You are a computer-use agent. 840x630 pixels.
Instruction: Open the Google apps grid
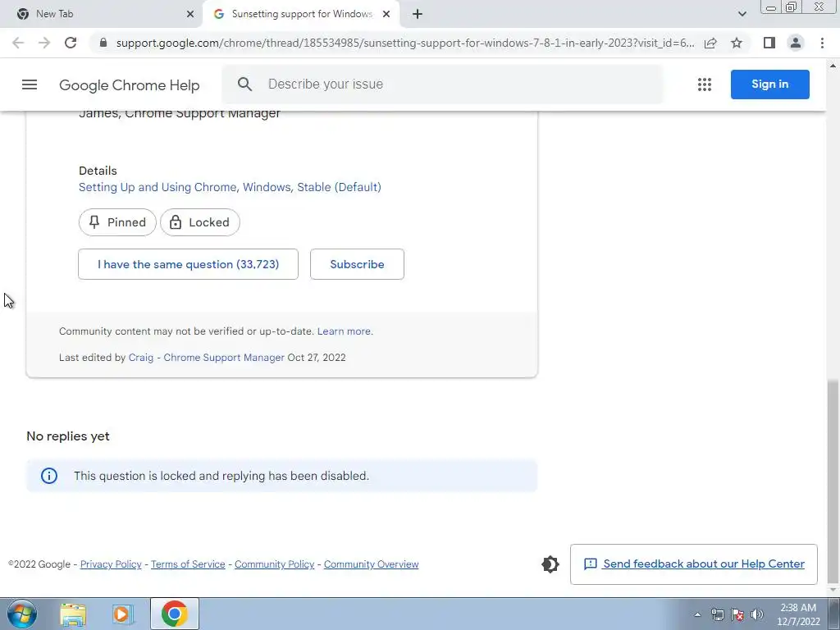(x=705, y=84)
